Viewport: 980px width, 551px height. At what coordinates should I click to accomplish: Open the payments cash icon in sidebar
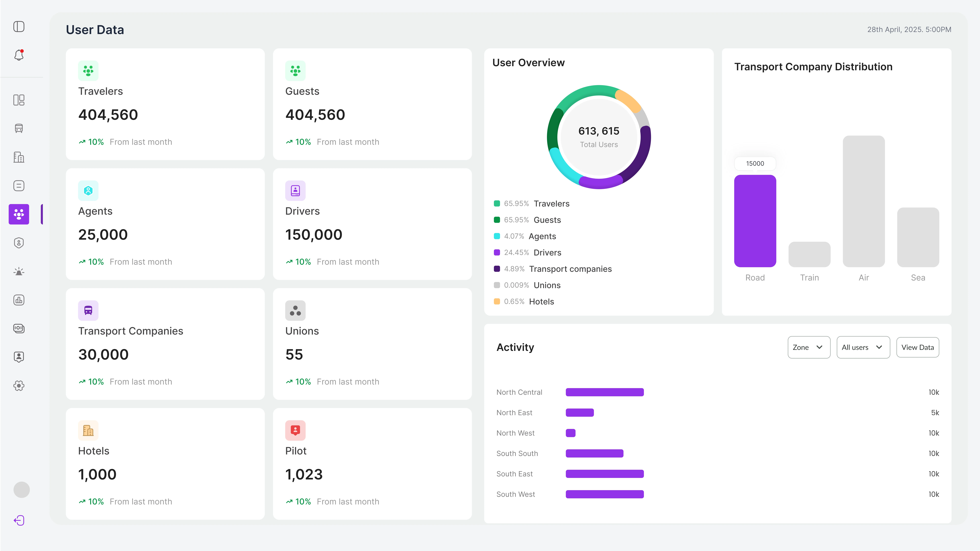tap(19, 328)
